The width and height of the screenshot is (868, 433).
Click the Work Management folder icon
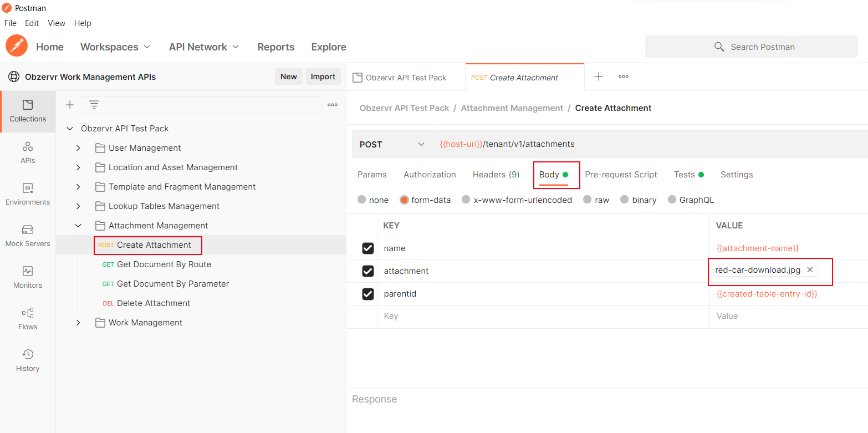coord(100,323)
